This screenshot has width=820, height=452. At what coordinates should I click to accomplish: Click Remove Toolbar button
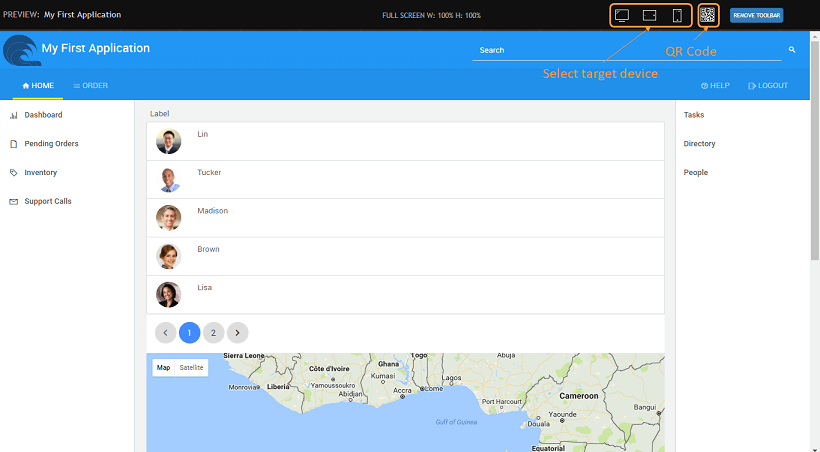pos(756,15)
